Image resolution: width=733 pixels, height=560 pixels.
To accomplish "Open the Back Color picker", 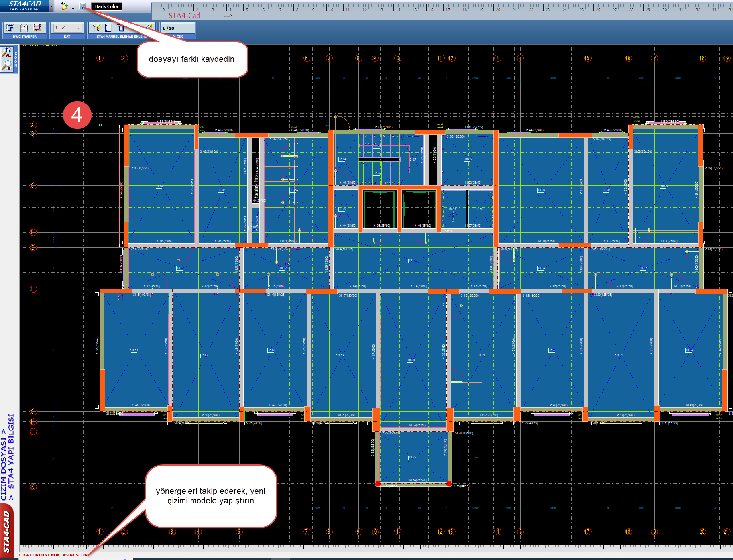I will point(107,6).
